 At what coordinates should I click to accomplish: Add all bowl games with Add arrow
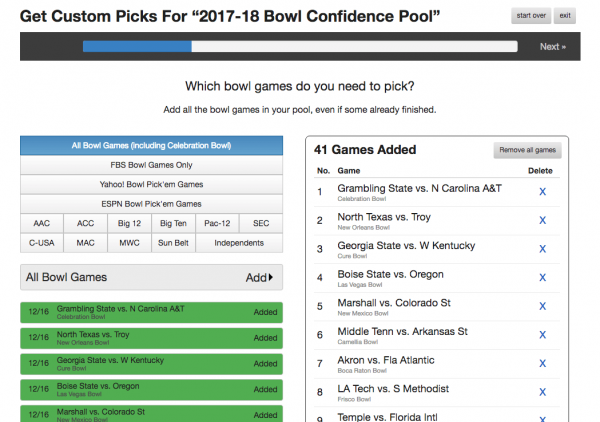[259, 277]
